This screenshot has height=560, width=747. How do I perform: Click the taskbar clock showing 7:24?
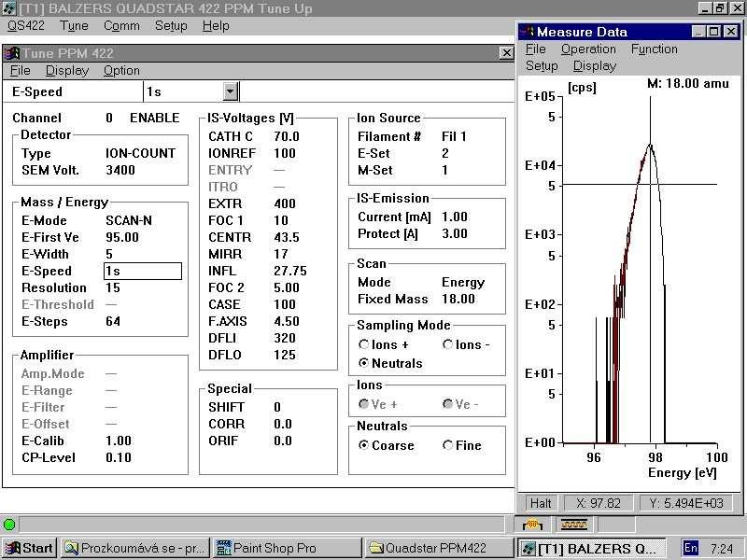click(721, 548)
